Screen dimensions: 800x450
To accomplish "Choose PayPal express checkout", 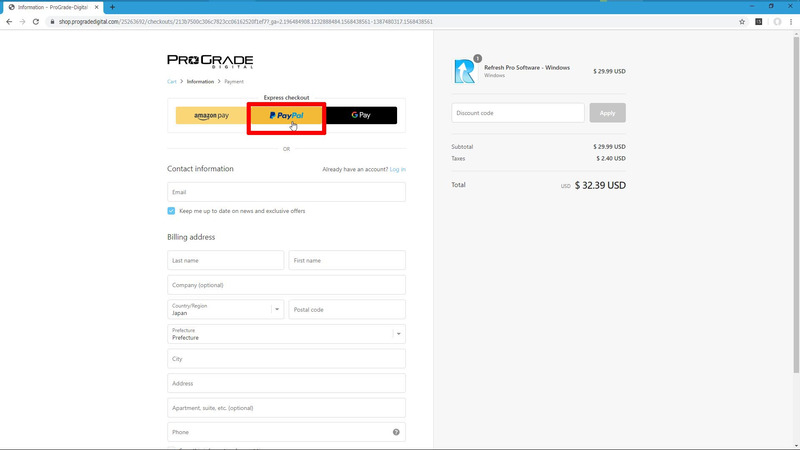I will pyautogui.click(x=286, y=115).
